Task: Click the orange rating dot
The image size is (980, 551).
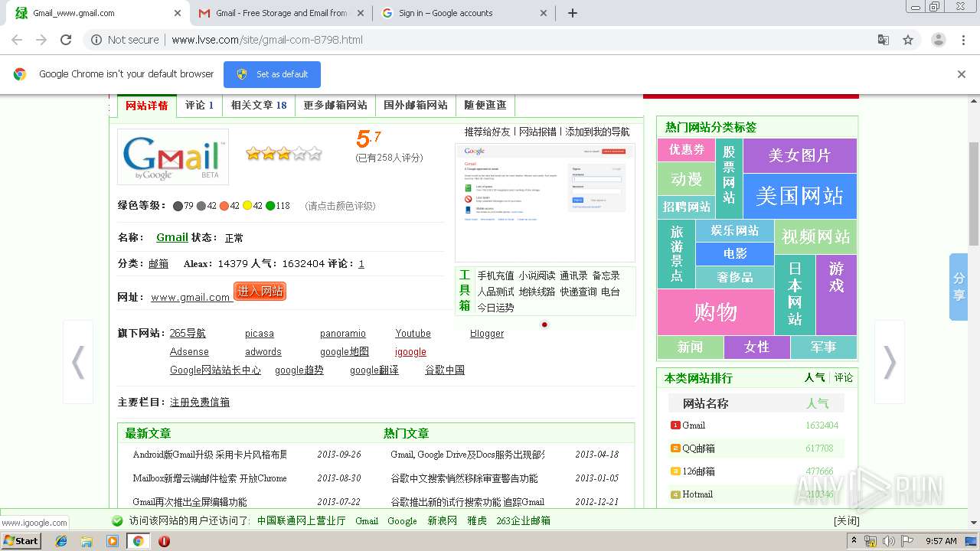Action: click(224, 206)
